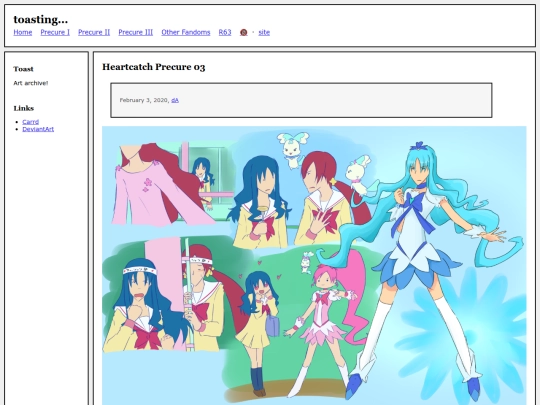
Task: Click the small round icon in navigation
Action: [x=243, y=32]
